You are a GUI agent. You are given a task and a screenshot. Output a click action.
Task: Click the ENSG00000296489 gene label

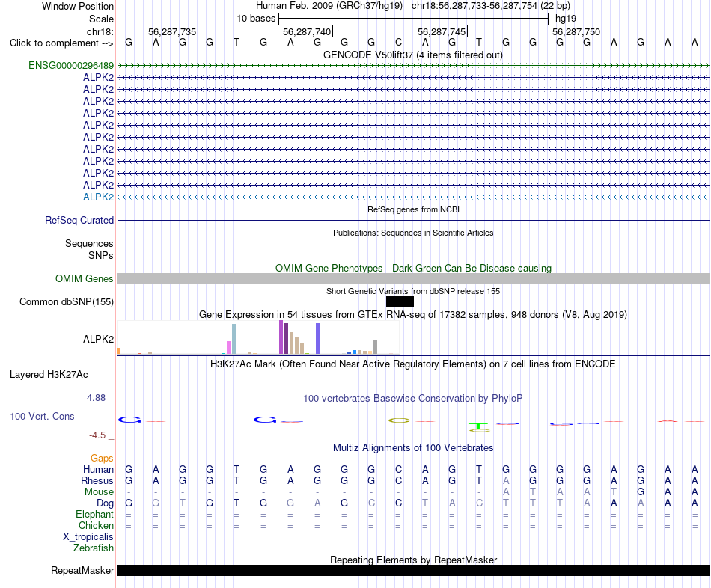click(71, 65)
